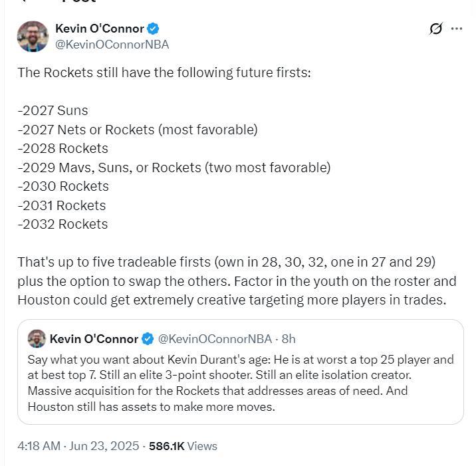Open the quoted post's 8h timestamp

tap(289, 339)
